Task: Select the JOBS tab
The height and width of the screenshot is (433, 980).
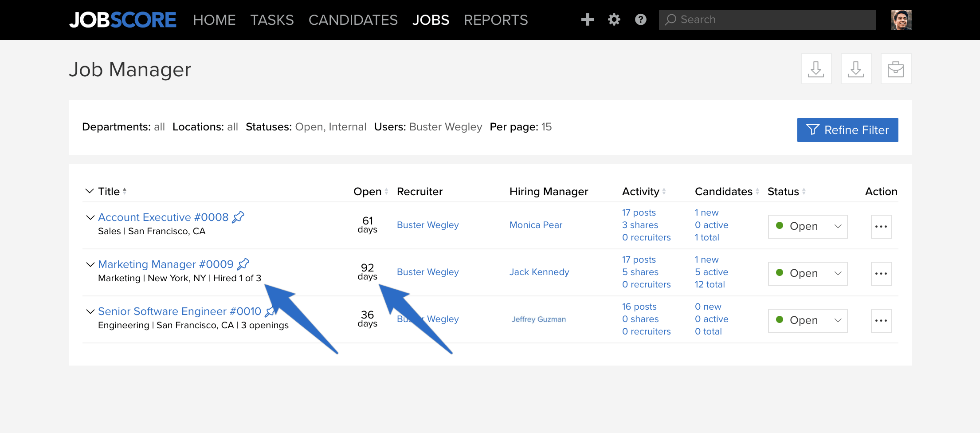Action: [431, 20]
